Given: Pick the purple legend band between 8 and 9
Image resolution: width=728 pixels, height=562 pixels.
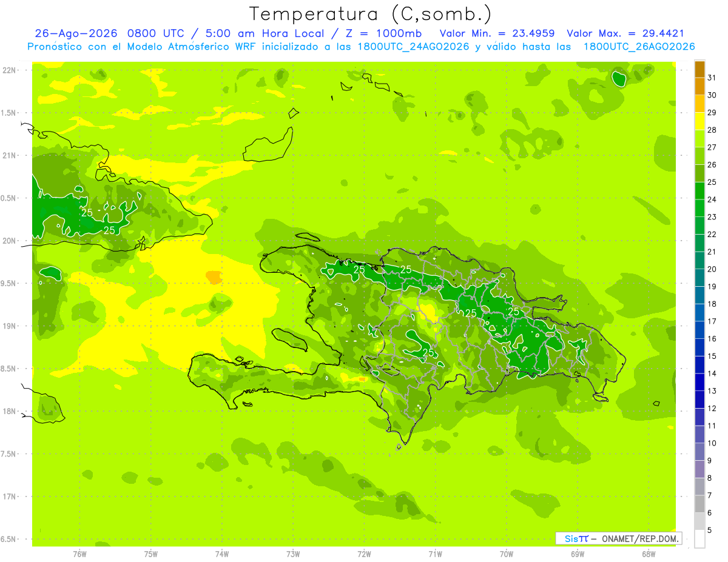Looking at the screenshot, I should pyautogui.click(x=699, y=469).
